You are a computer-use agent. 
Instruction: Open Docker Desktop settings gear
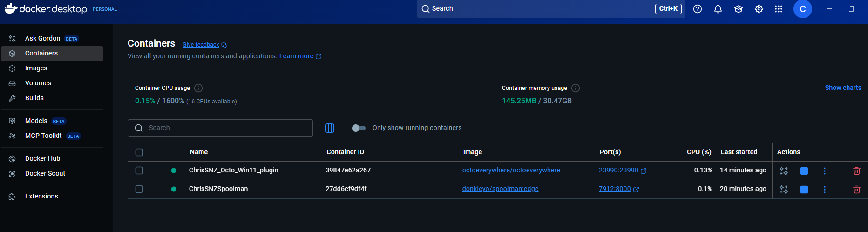(759, 9)
